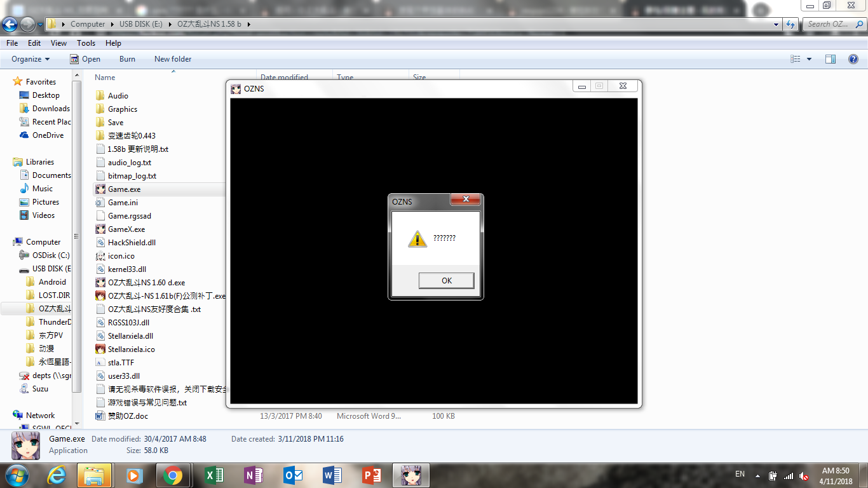Toggle the preview pane icon
Image resolution: width=868 pixels, height=488 pixels.
point(831,59)
